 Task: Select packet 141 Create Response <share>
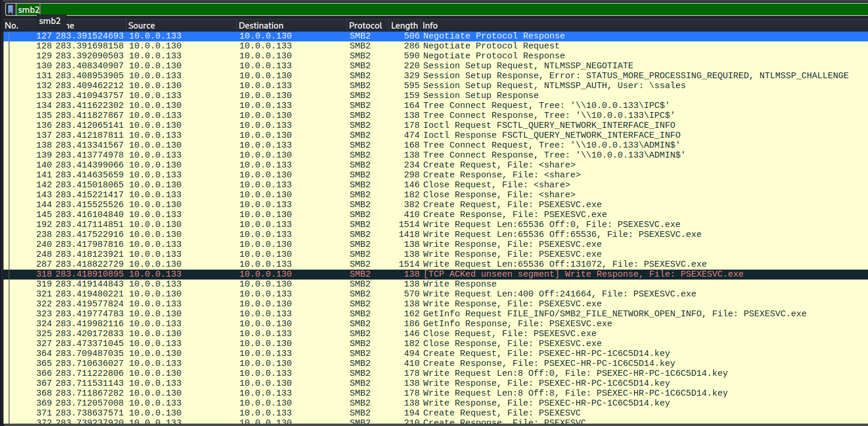(435, 174)
